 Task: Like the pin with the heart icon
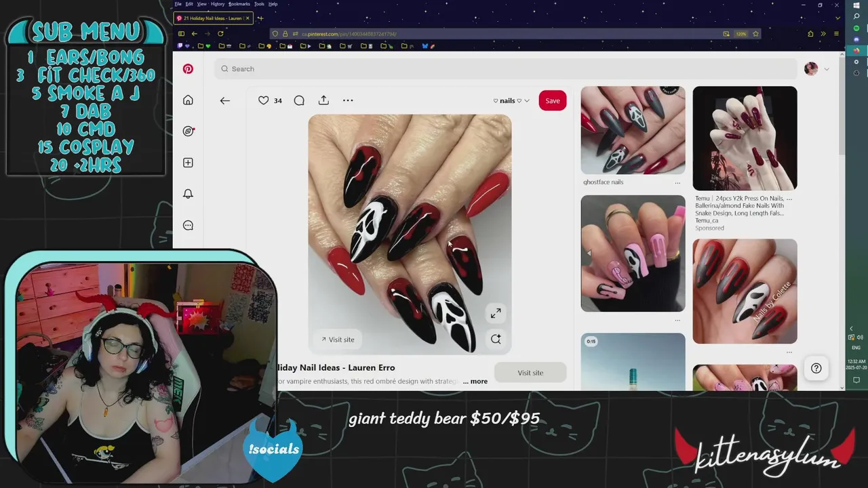point(263,100)
